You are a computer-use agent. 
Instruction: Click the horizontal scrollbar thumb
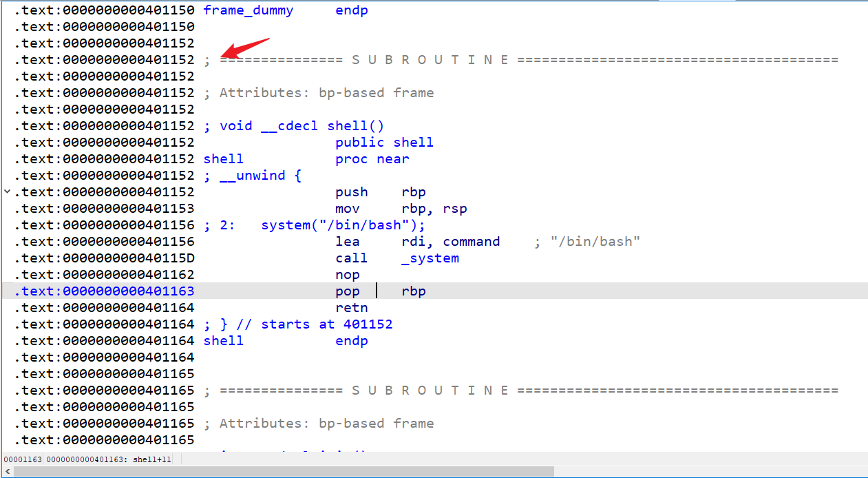coord(282,472)
